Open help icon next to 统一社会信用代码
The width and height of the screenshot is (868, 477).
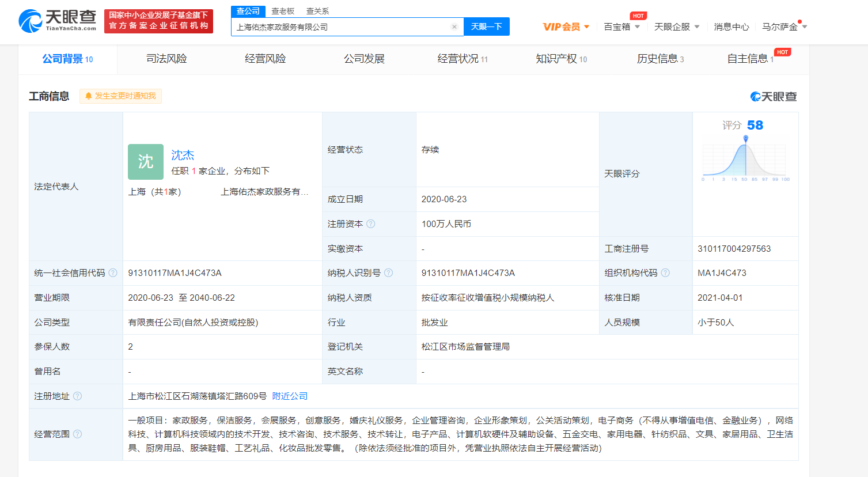tap(113, 273)
